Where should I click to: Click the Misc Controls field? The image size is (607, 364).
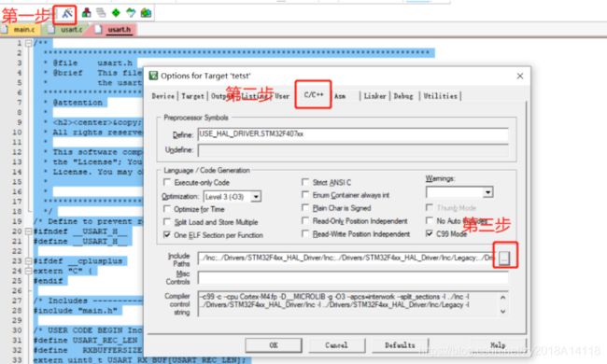point(353,277)
